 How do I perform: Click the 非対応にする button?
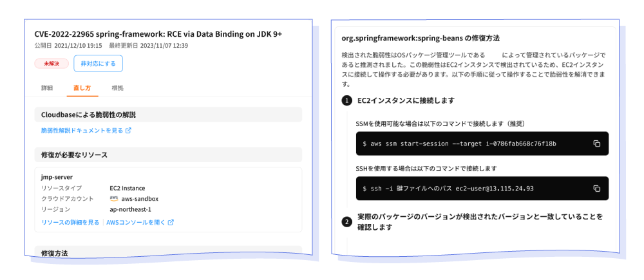[x=98, y=64]
